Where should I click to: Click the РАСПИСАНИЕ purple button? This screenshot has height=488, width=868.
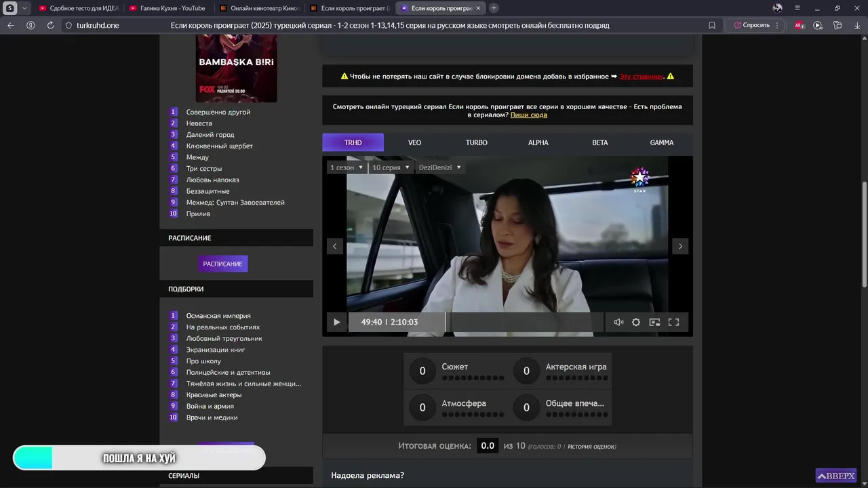coord(222,264)
